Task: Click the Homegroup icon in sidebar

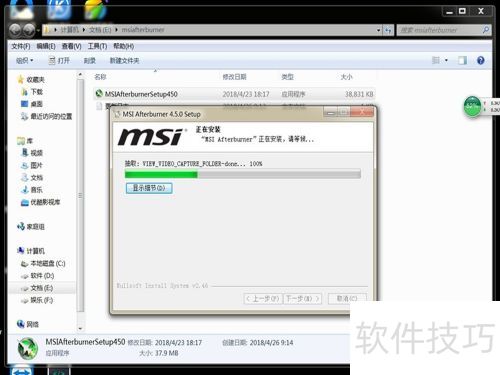Action: tap(21, 226)
